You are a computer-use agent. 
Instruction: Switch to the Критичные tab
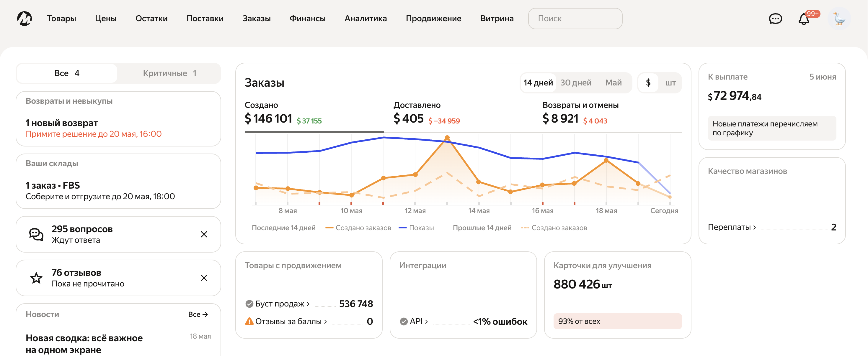tap(169, 73)
